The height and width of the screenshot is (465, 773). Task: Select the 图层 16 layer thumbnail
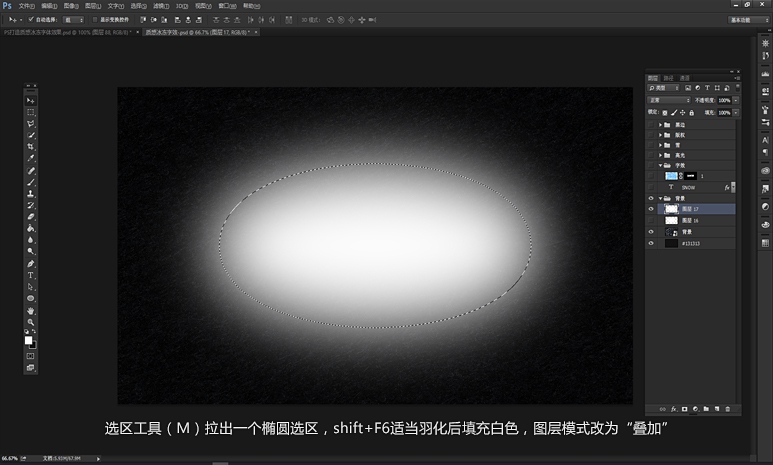tap(672, 219)
